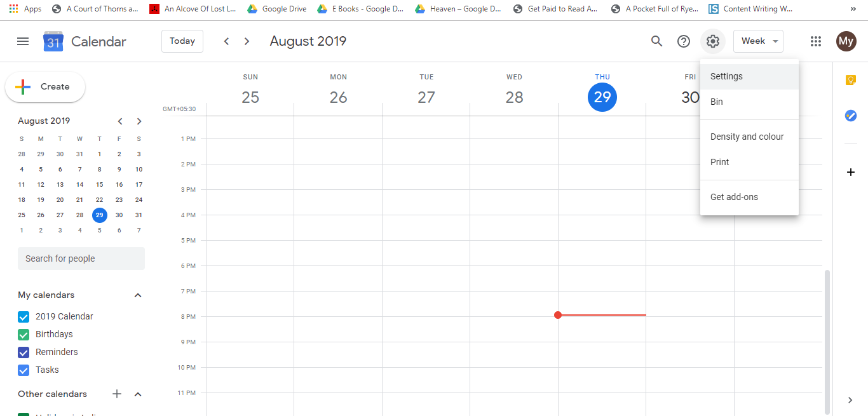
Task: Open Google Keep side panel icon
Action: click(851, 80)
